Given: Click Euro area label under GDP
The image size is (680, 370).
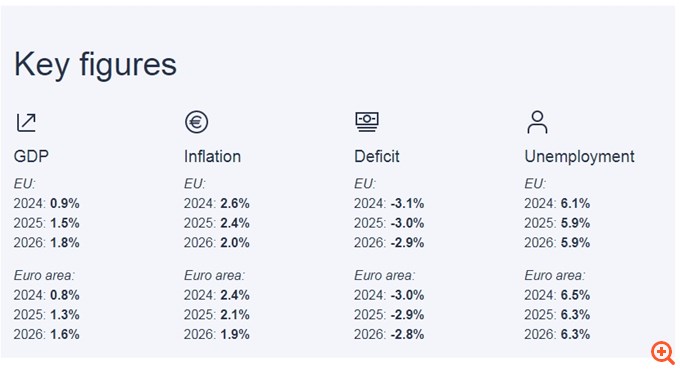Looking at the screenshot, I should point(44,275).
